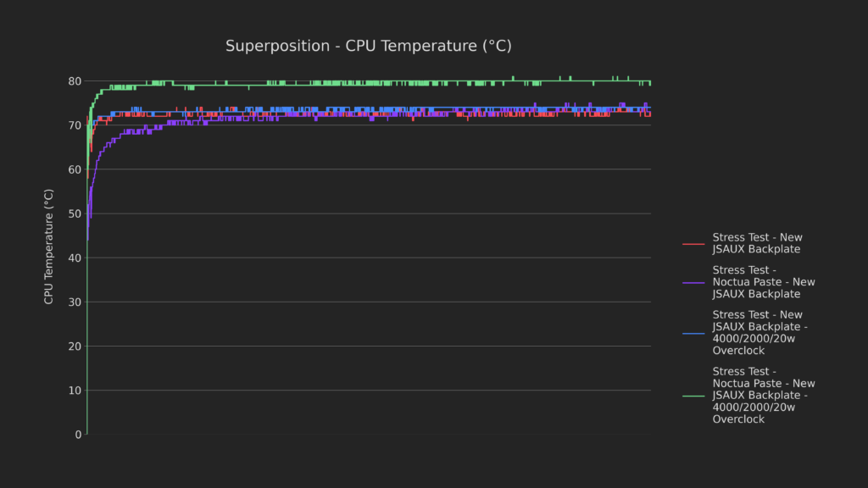Select the 20 y-axis tick label
The image size is (868, 488).
pyautogui.click(x=75, y=347)
